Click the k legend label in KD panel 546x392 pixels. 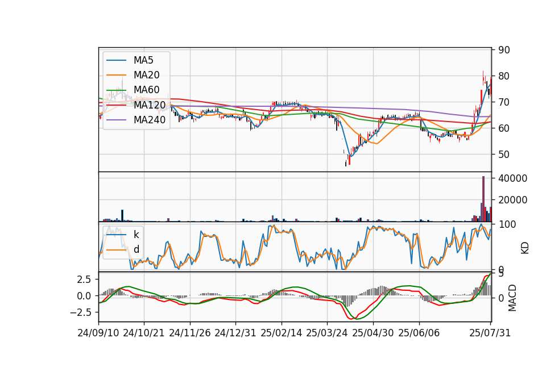point(136,235)
